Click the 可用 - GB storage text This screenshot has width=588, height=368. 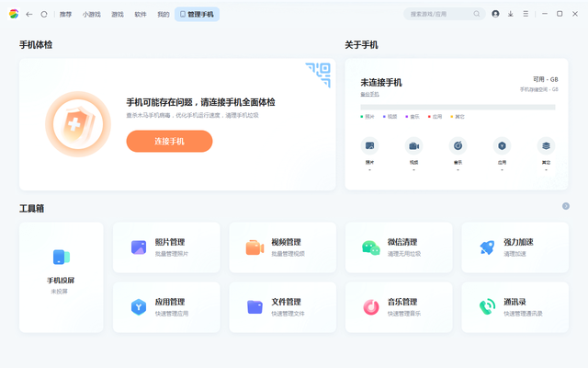pyautogui.click(x=546, y=80)
